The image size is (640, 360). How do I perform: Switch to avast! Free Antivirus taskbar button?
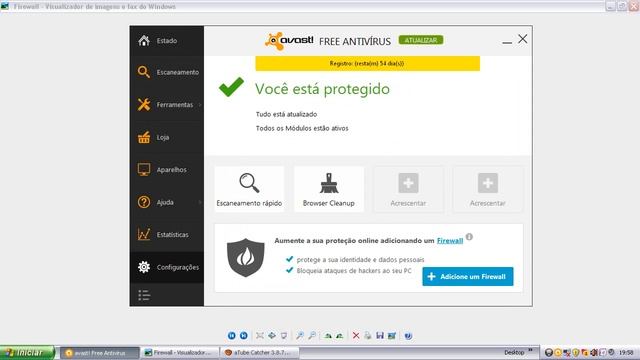click(100, 353)
